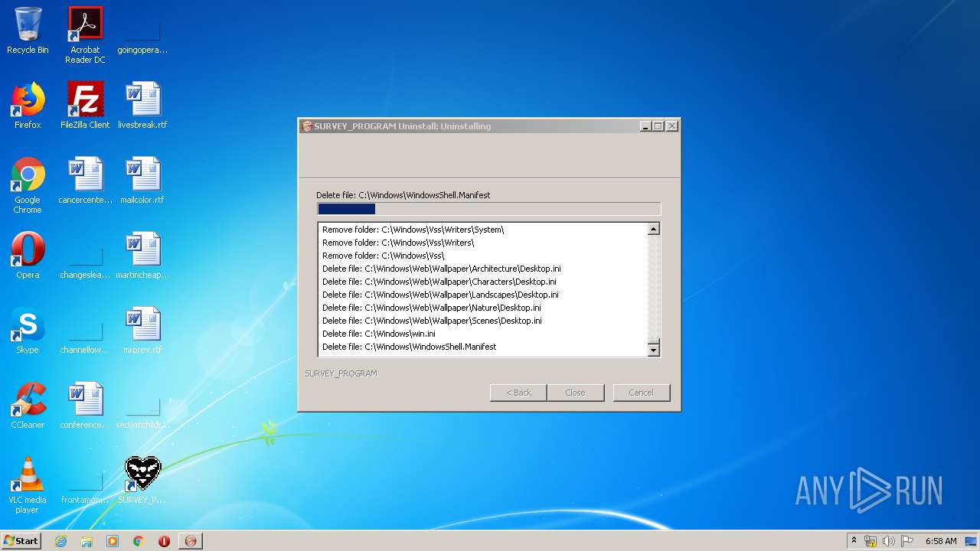Viewport: 980px width, 551px height.
Task: Maximize the SURVEY_PROGRAM Uninstall window
Action: click(658, 126)
